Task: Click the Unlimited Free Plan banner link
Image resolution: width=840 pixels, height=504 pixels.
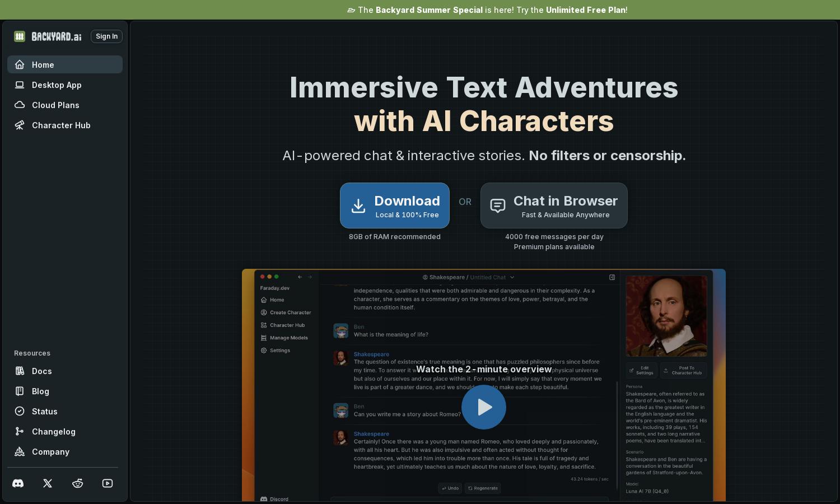Action: 586,10
